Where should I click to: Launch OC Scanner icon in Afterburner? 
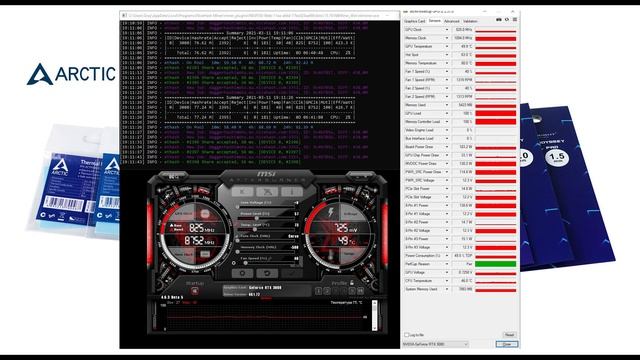click(267, 191)
